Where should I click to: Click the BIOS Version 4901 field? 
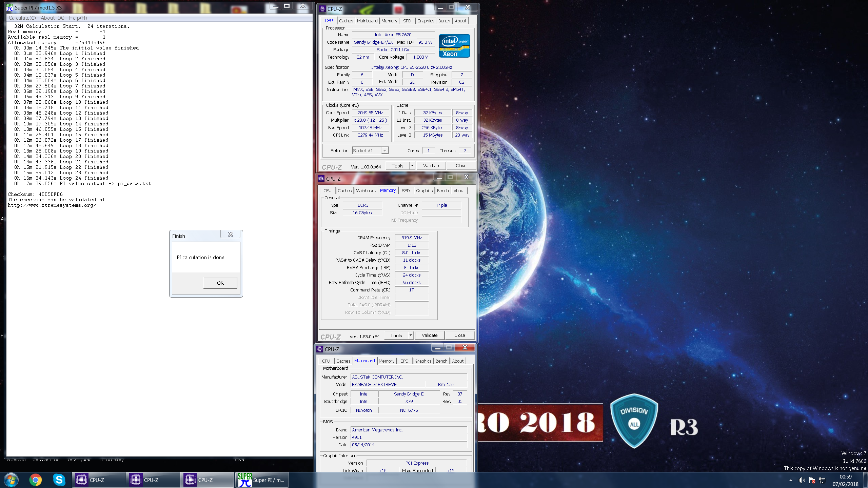coord(409,438)
